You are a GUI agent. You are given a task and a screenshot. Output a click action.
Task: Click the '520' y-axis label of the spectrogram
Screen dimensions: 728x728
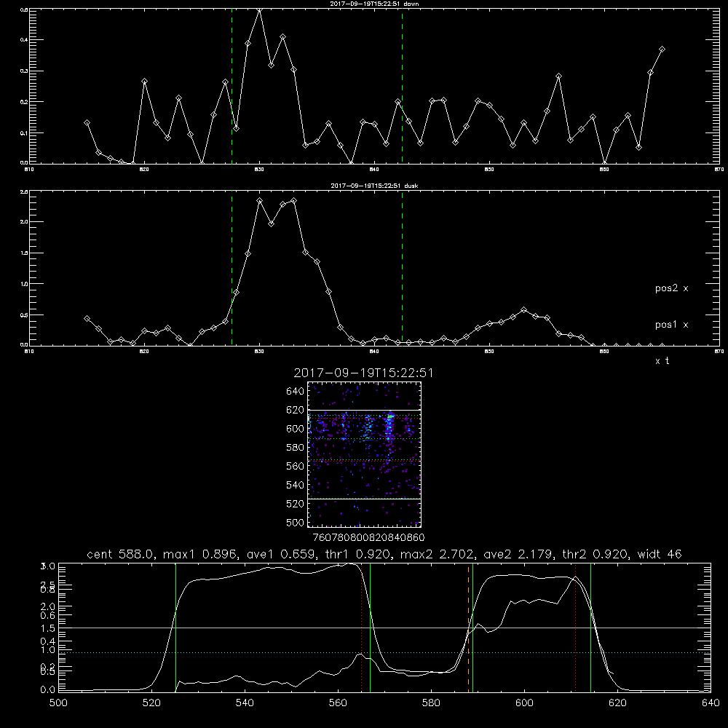296,504
